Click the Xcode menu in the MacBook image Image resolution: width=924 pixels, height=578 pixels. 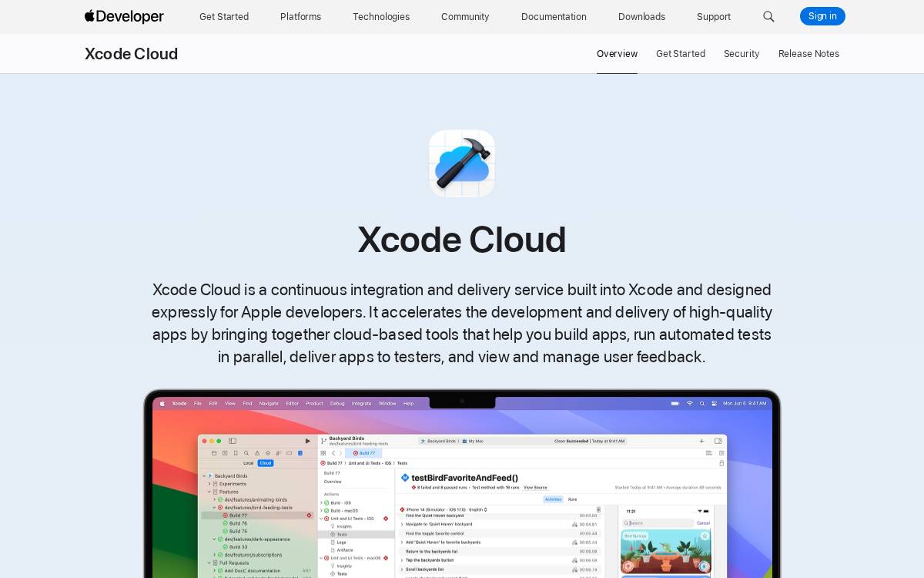point(179,403)
